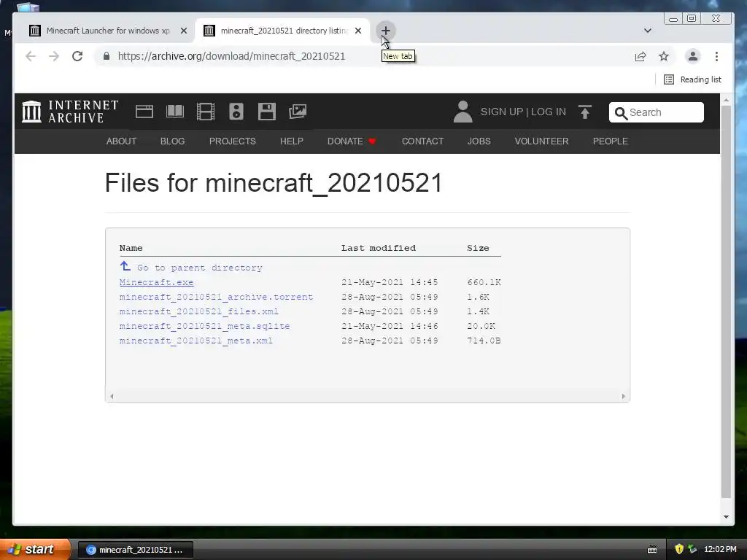Click the Last modified column header
The height and width of the screenshot is (560, 747).
tap(379, 248)
